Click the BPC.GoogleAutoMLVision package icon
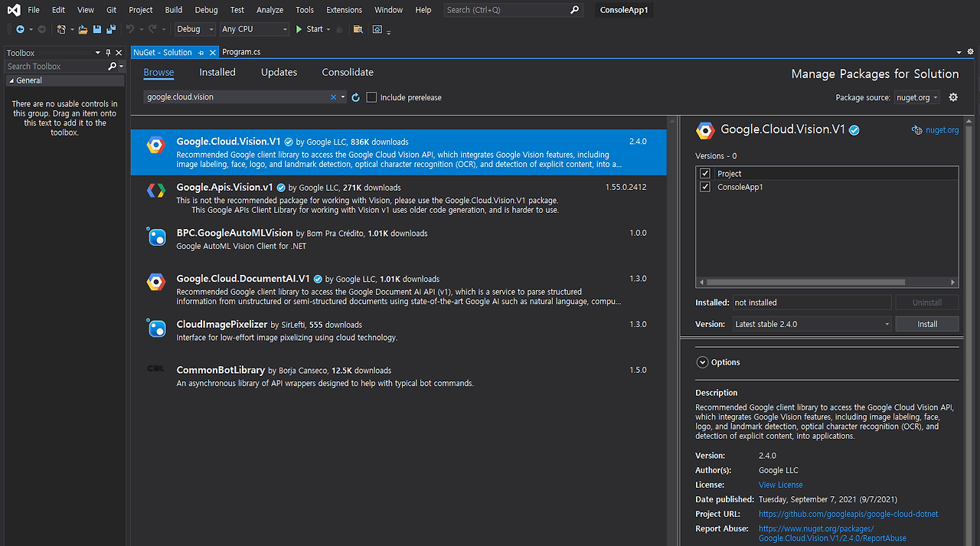Viewport: 980px width, 546px height. pyautogui.click(x=156, y=237)
